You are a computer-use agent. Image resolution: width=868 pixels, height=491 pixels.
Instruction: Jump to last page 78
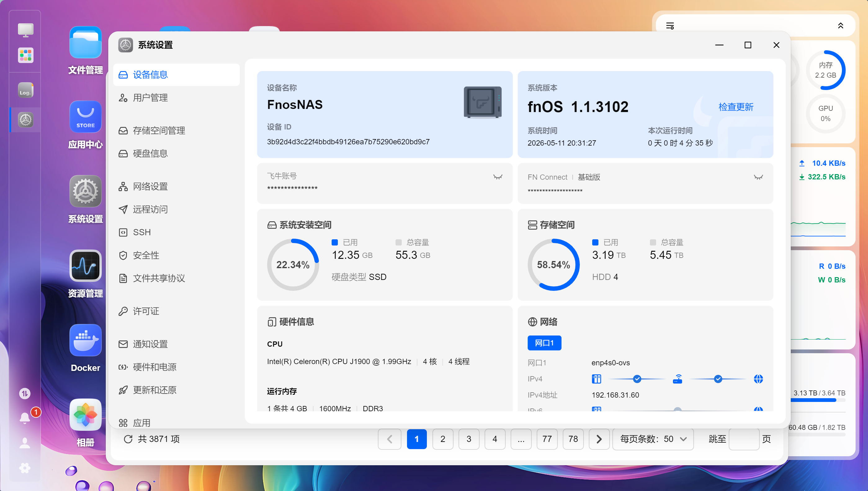573,439
